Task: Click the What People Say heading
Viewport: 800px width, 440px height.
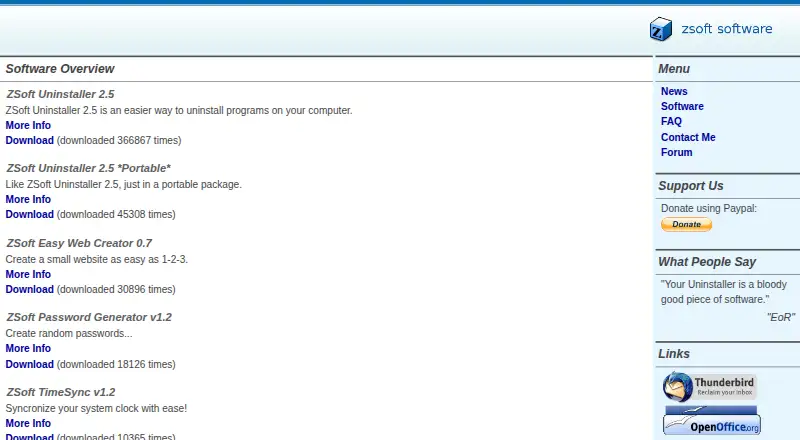Action: (x=707, y=262)
